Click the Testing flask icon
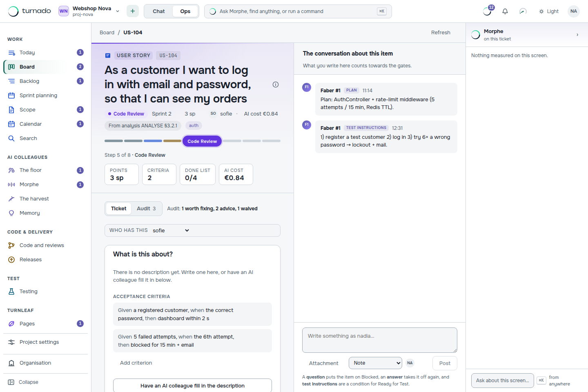Image resolution: width=588 pixels, height=392 pixels. [11, 292]
